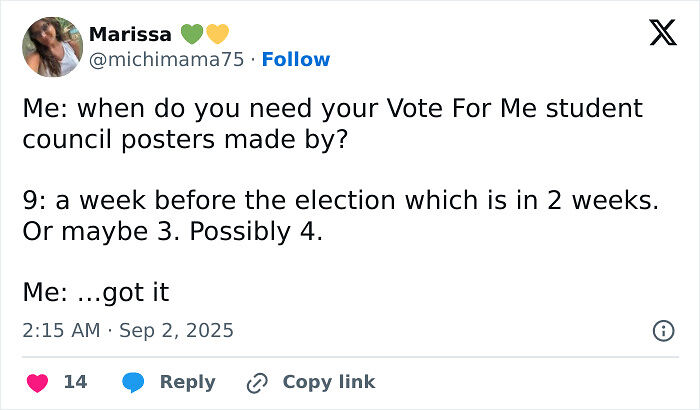Click the "Or maybe 3. Possibly 4." text
The height and width of the screenshot is (410, 700).
(172, 232)
